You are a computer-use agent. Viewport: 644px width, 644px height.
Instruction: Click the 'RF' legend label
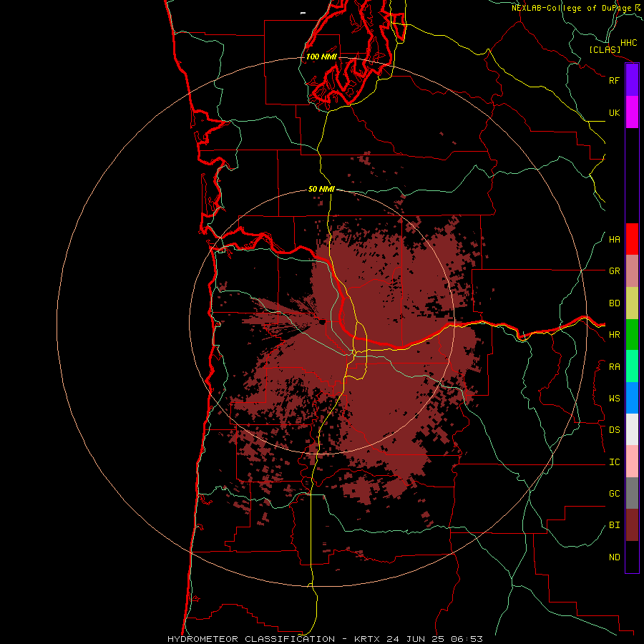(x=614, y=80)
